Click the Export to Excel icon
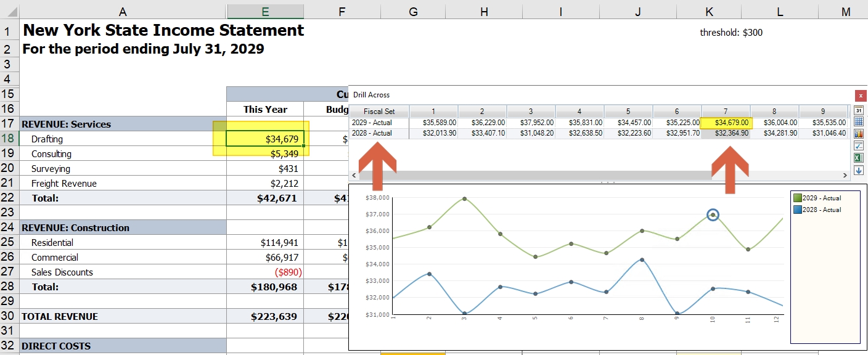The height and width of the screenshot is (355, 868). coord(859,158)
